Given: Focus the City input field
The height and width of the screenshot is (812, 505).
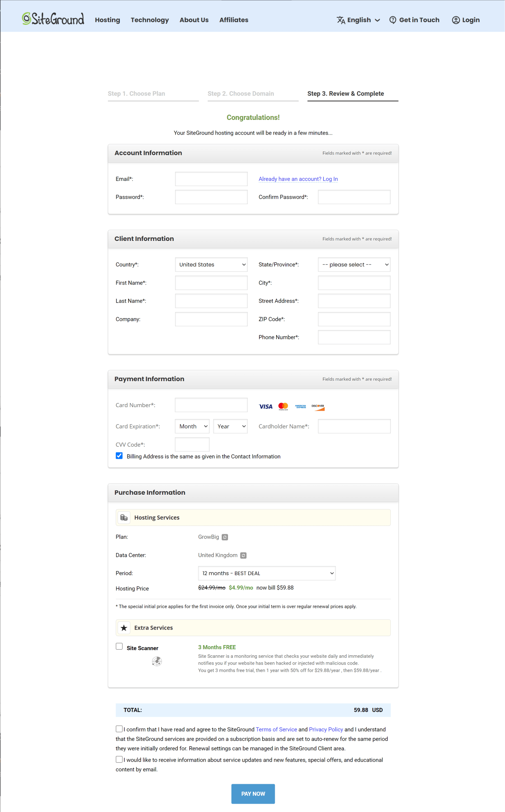Looking at the screenshot, I should pos(354,283).
